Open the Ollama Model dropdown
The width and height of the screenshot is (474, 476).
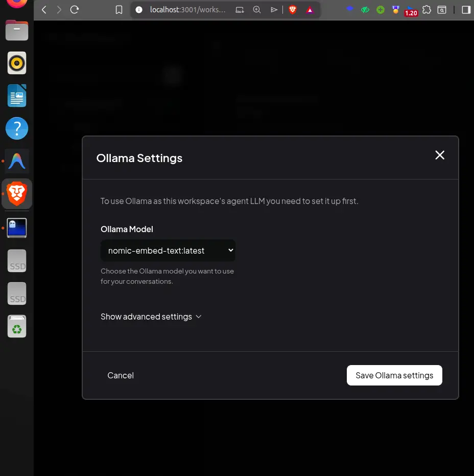(x=168, y=251)
